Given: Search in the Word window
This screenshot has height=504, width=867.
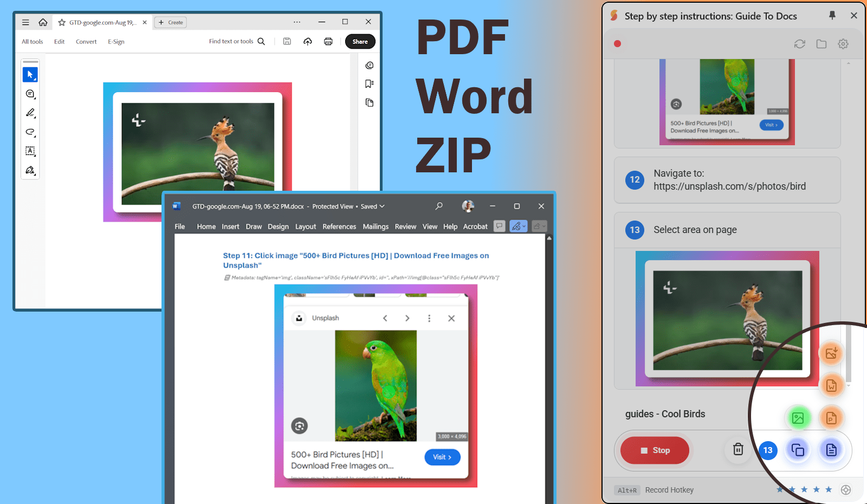Looking at the screenshot, I should click(x=439, y=206).
